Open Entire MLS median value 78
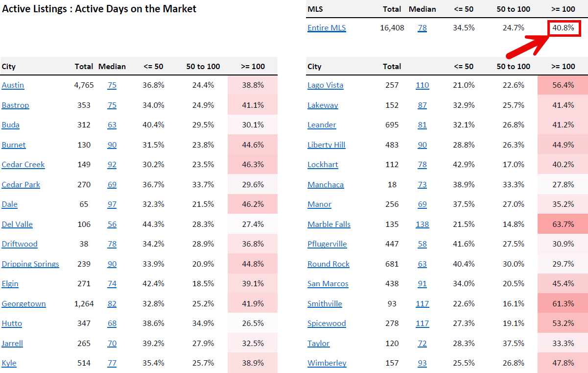 click(x=422, y=28)
